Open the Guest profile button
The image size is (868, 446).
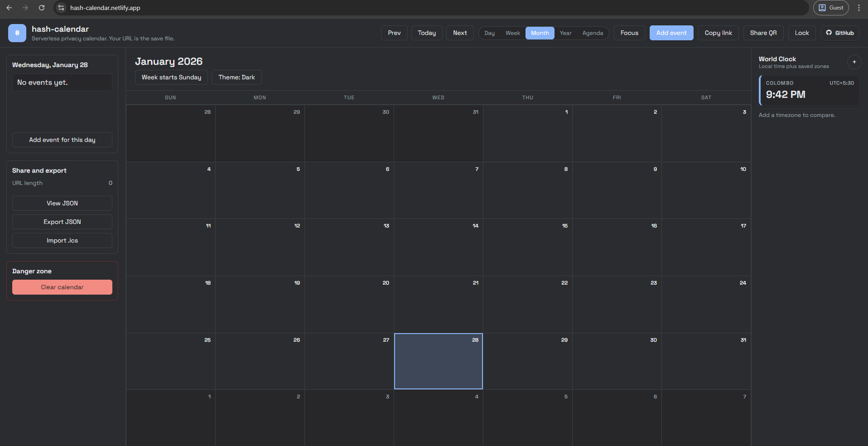pyautogui.click(x=831, y=8)
